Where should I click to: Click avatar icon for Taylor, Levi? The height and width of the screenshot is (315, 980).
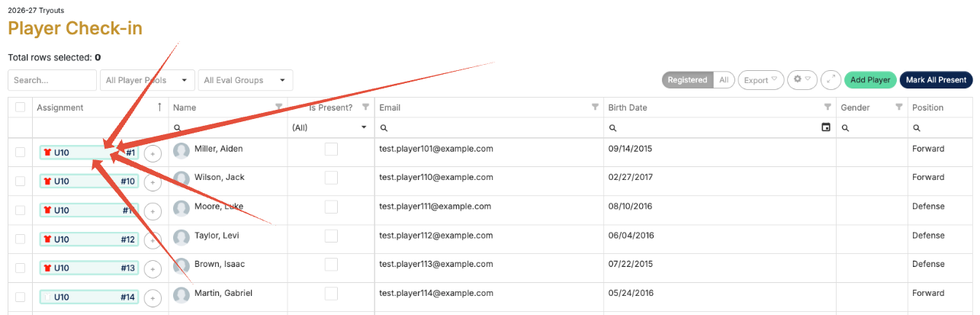pyautogui.click(x=182, y=236)
